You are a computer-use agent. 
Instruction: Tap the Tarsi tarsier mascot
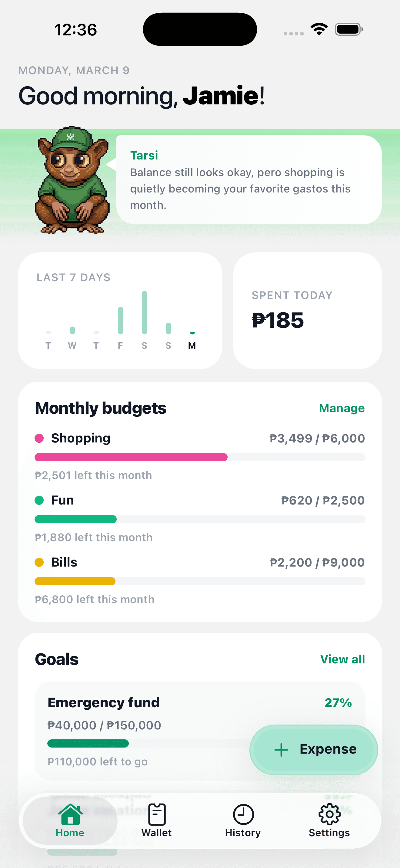[x=72, y=180]
